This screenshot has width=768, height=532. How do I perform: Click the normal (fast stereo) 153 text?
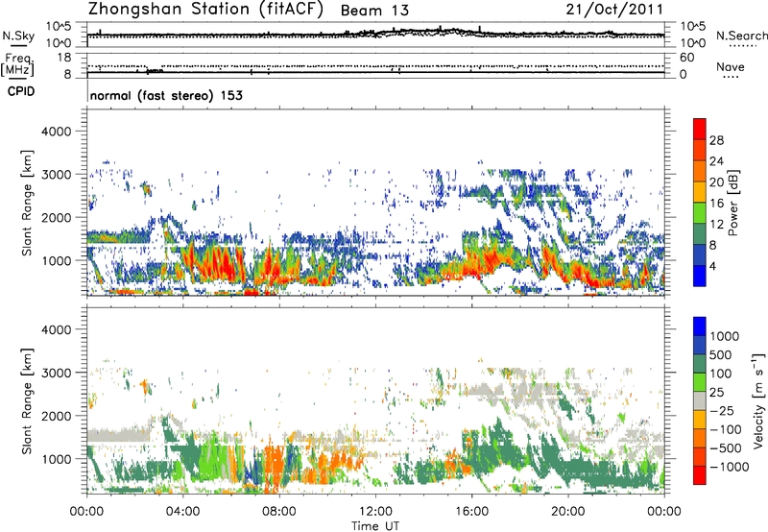click(166, 95)
